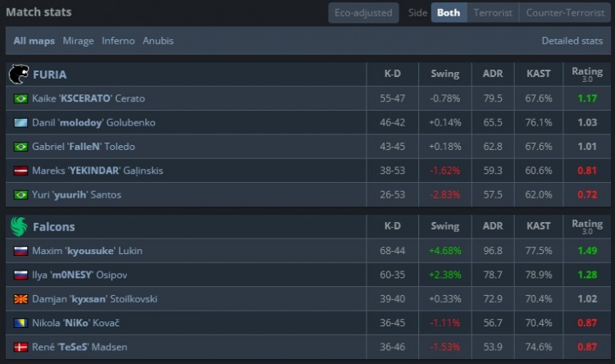Click the Falcons team logo icon

(x=18, y=225)
